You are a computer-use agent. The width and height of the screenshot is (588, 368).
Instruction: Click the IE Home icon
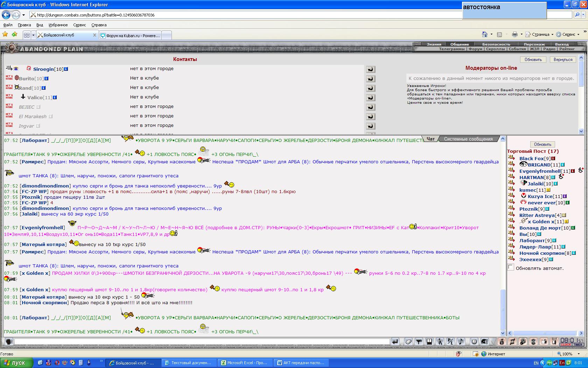click(x=485, y=34)
